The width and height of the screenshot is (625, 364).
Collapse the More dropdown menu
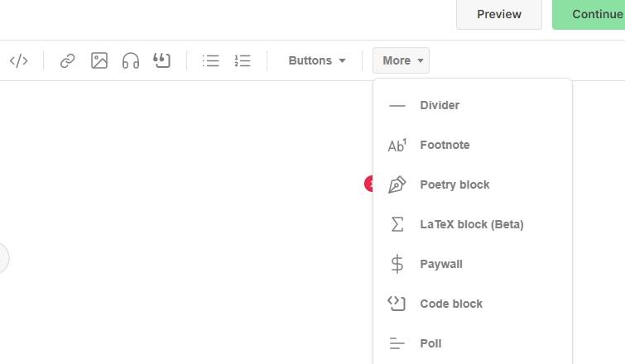401,60
